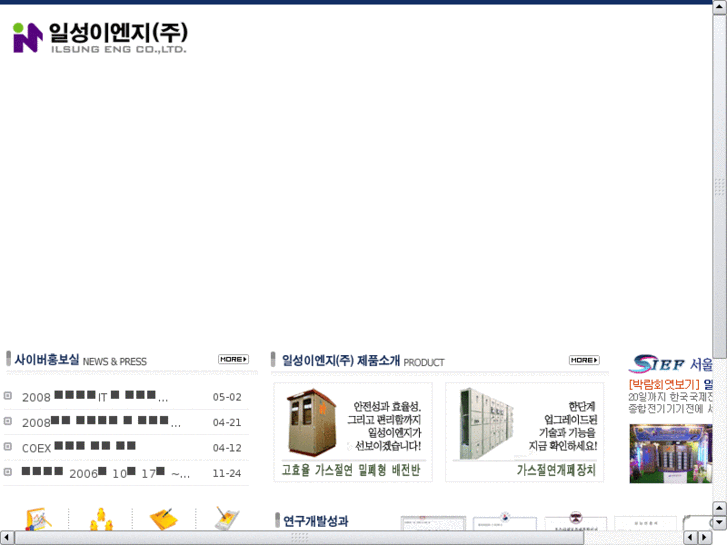Viewport: 727px width, 545px height.
Task: Open the 2008 news item dated 04-21
Action: pos(101,422)
